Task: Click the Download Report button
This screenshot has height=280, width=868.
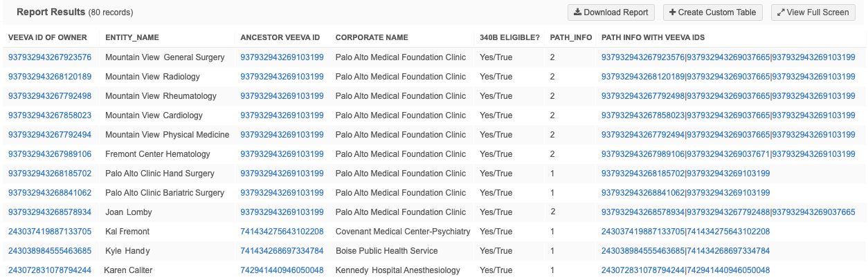Action: (x=610, y=12)
